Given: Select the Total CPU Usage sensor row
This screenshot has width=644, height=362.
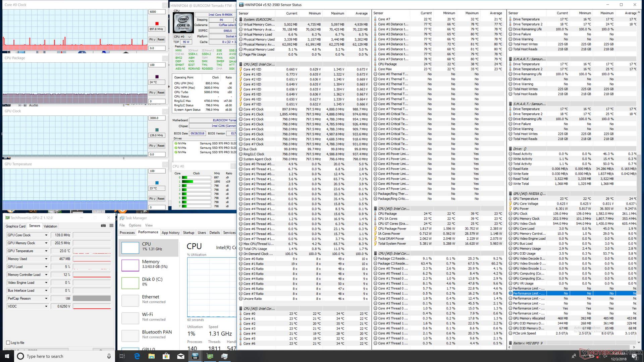Looking at the screenshot, I should [304, 249].
